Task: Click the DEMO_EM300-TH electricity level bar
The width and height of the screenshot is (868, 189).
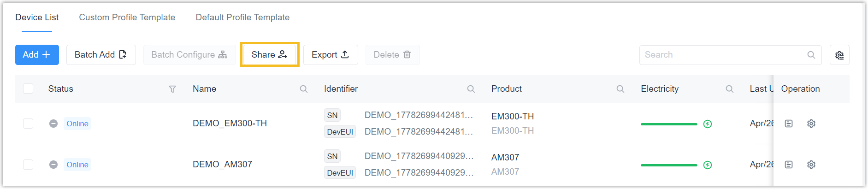Action: coord(669,124)
